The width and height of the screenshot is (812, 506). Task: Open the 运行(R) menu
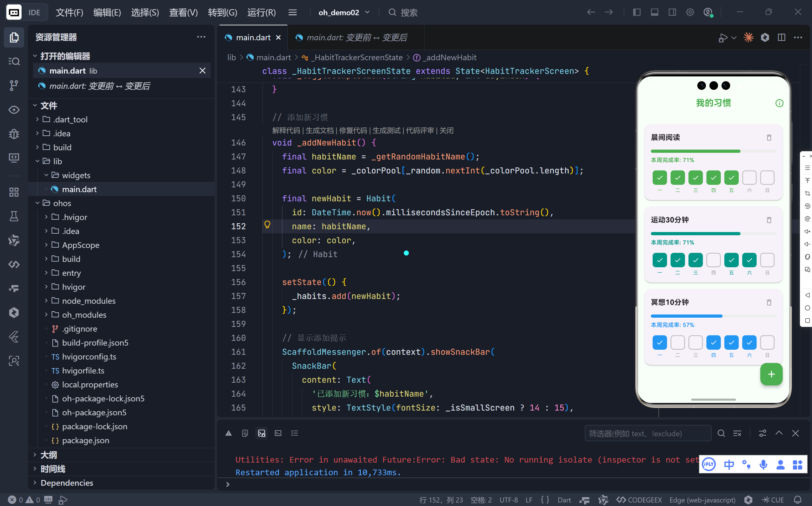coord(261,12)
